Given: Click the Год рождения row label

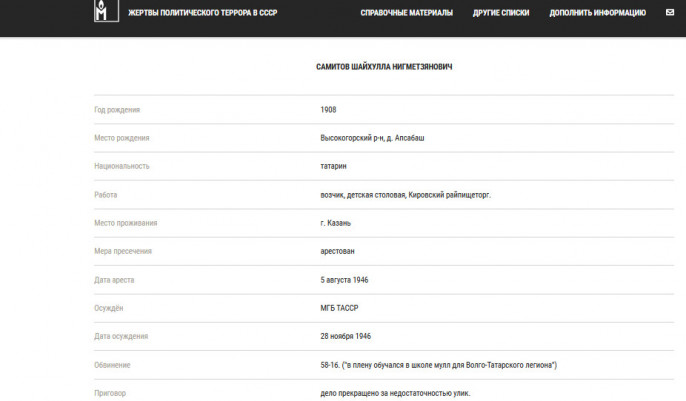Looking at the screenshot, I should (x=117, y=109).
